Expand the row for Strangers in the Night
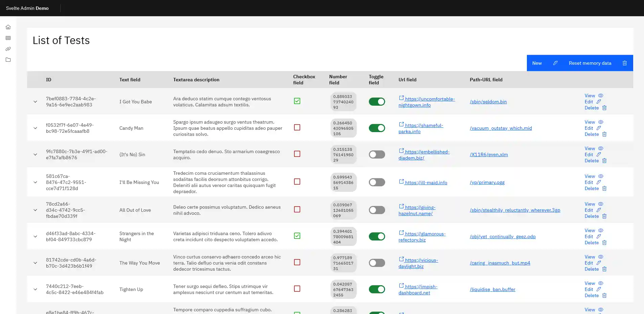The image size is (644, 314). (35, 236)
